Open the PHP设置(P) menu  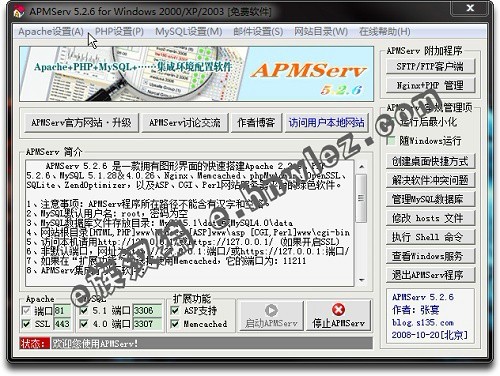pyautogui.click(x=119, y=32)
